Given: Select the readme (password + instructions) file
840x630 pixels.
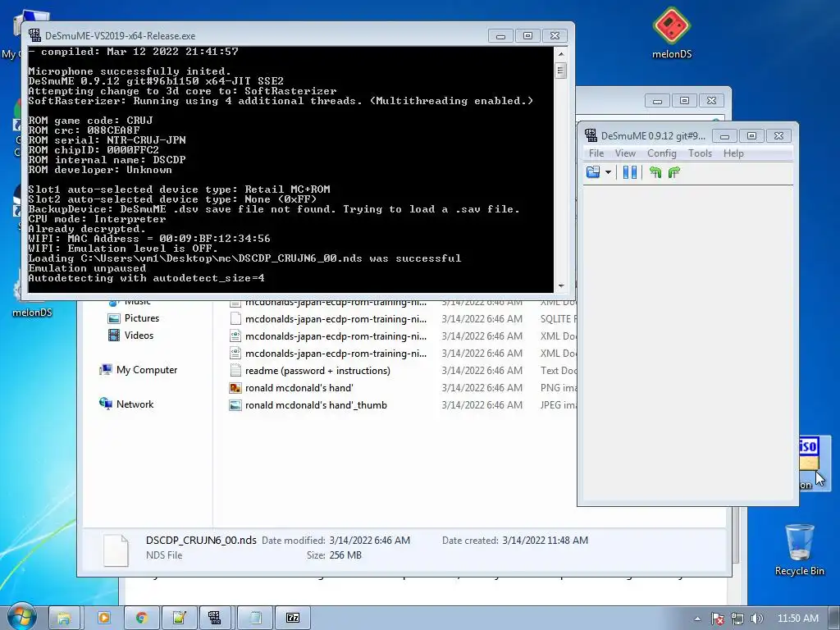Looking at the screenshot, I should [x=317, y=371].
